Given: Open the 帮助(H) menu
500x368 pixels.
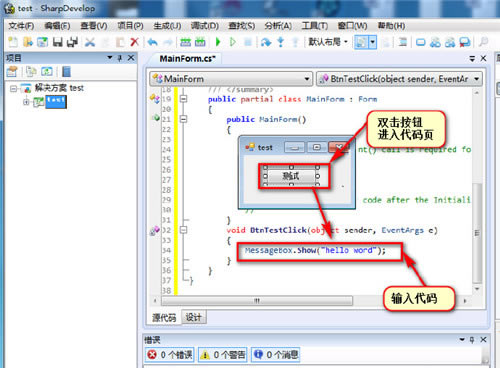Looking at the screenshot, I should (x=391, y=26).
